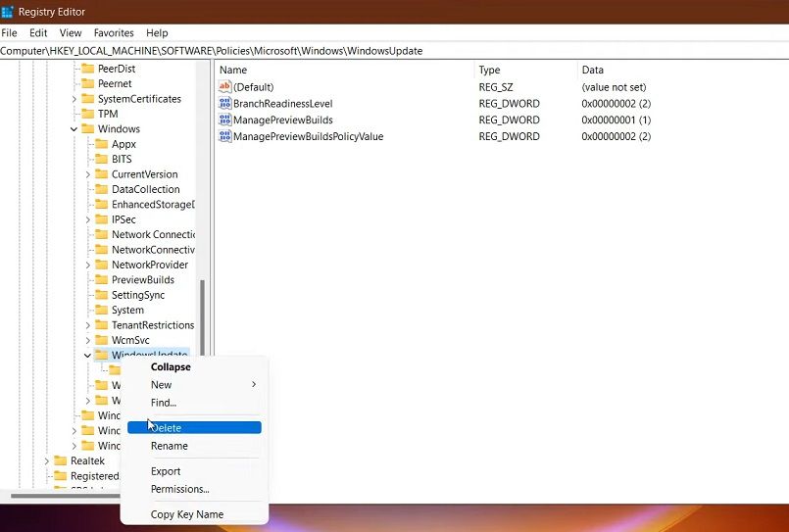
Task: Click the WcmSvc folder icon
Action: (102, 340)
